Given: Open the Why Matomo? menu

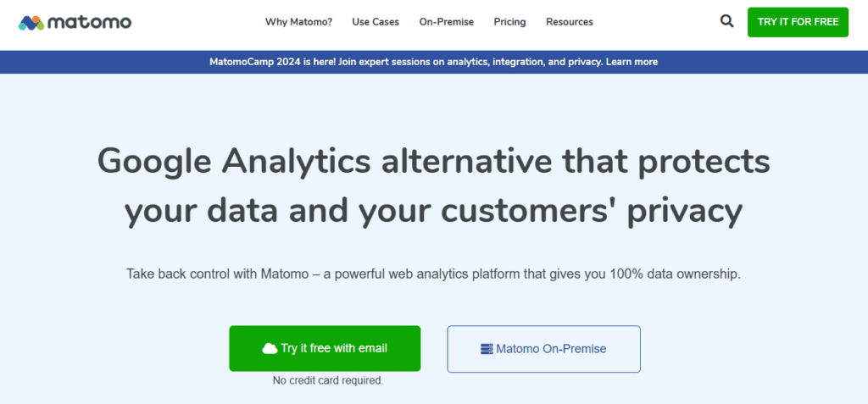Looking at the screenshot, I should pos(298,22).
